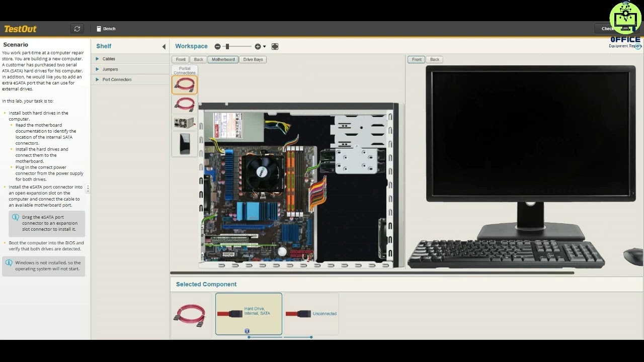Click the TestOut logo

[21, 29]
